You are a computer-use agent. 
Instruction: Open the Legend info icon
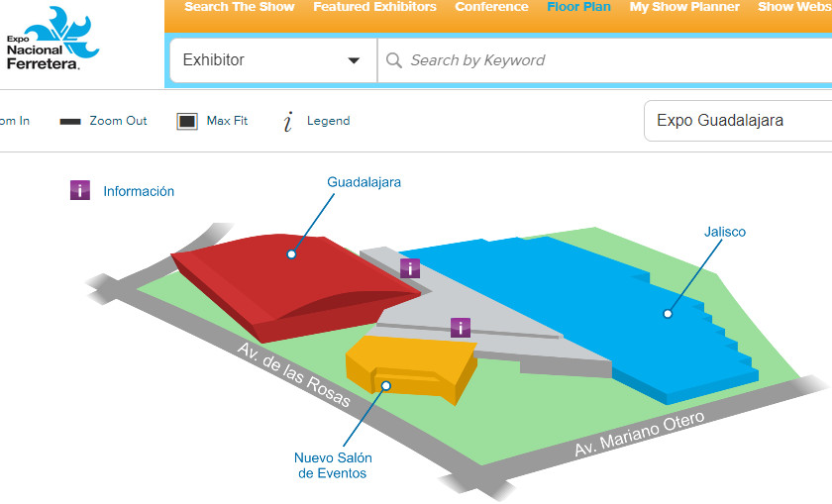tap(288, 122)
